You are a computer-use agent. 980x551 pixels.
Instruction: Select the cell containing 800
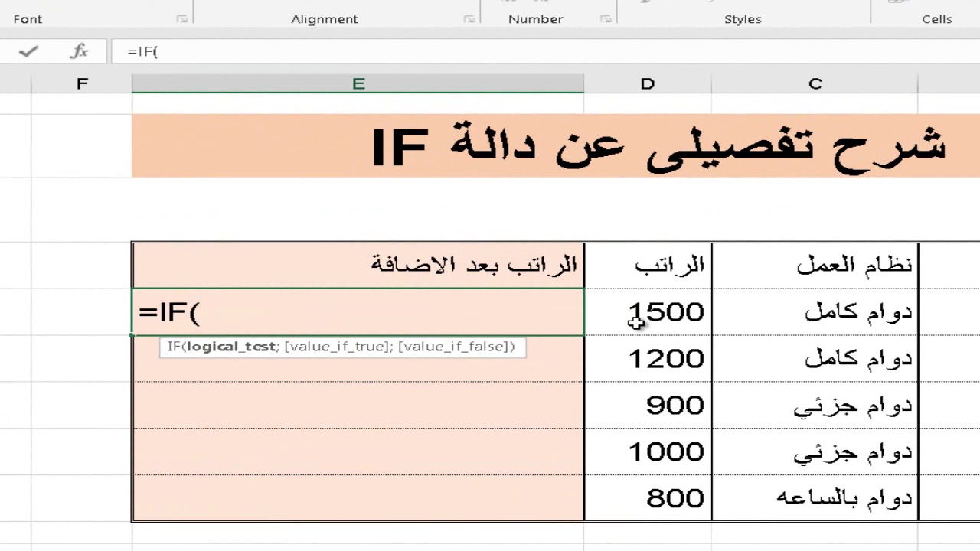648,498
